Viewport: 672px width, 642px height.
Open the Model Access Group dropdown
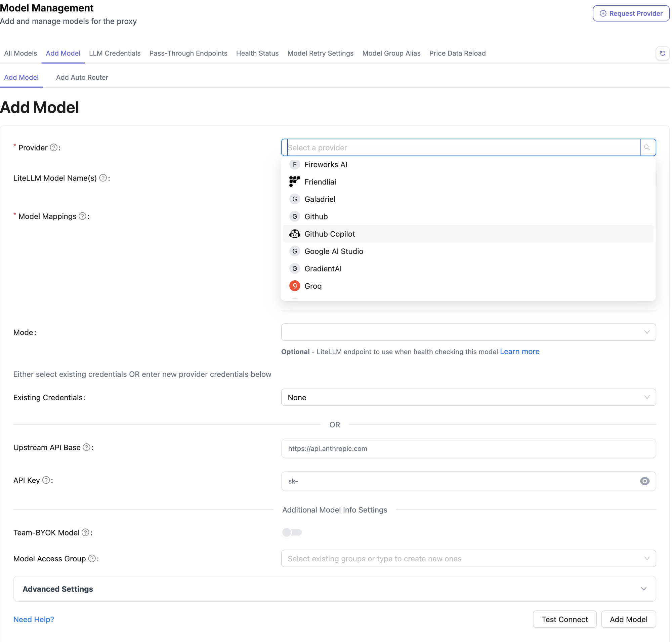click(x=468, y=559)
